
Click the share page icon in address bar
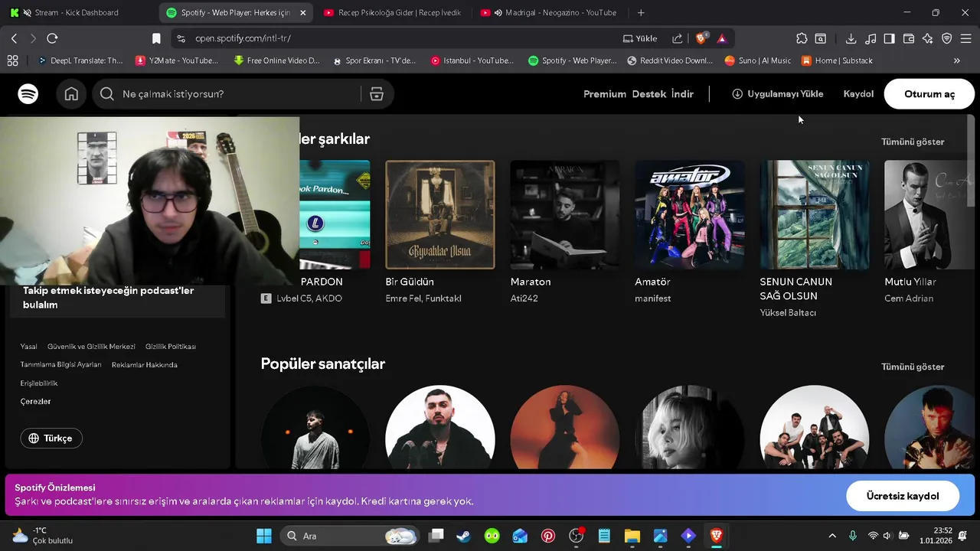[677, 38]
